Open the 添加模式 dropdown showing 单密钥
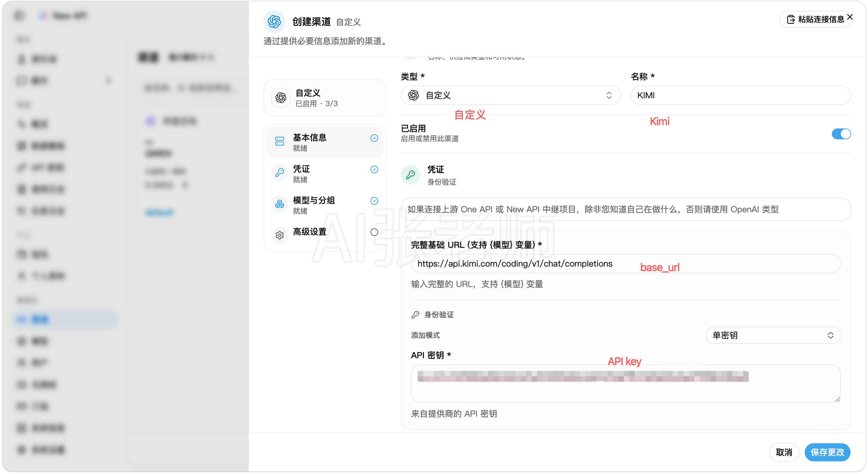Image resolution: width=868 pixels, height=474 pixels. (x=773, y=335)
